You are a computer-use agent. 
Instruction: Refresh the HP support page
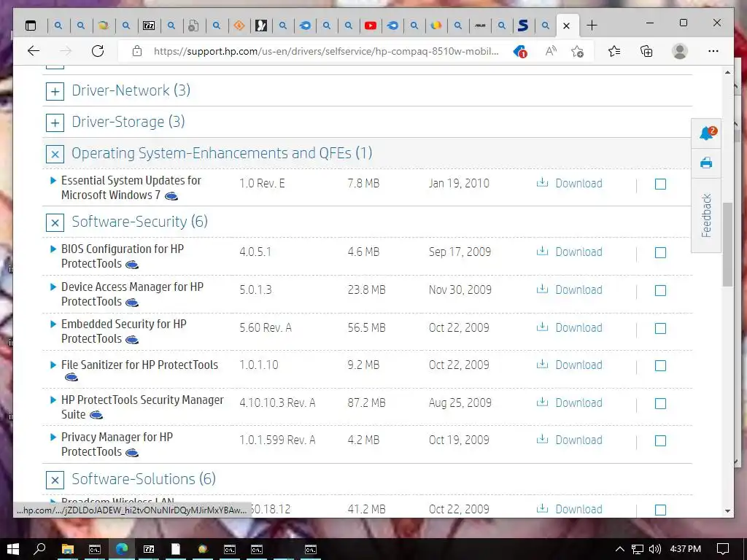98,51
